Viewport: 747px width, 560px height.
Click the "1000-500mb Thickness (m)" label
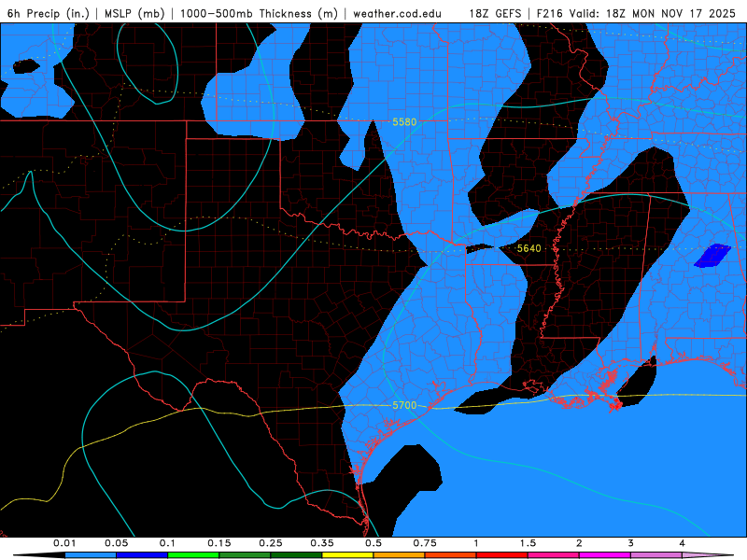tap(259, 13)
